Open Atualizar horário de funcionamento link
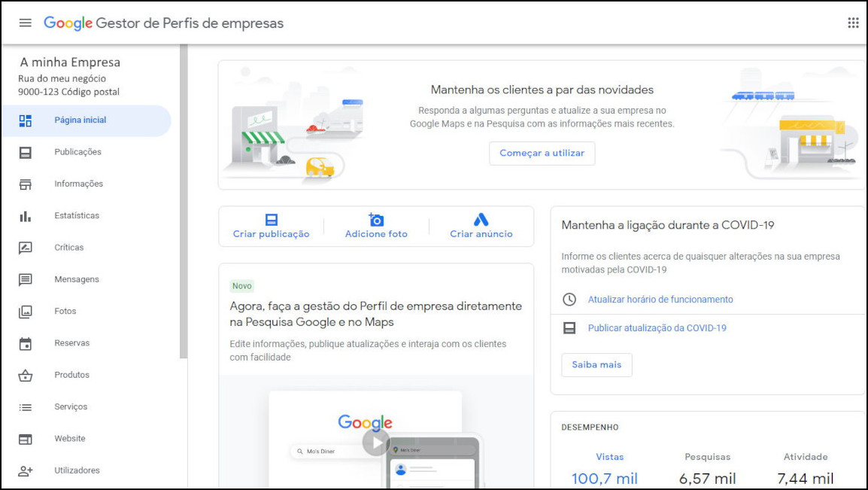This screenshot has height=490, width=868. [660, 300]
